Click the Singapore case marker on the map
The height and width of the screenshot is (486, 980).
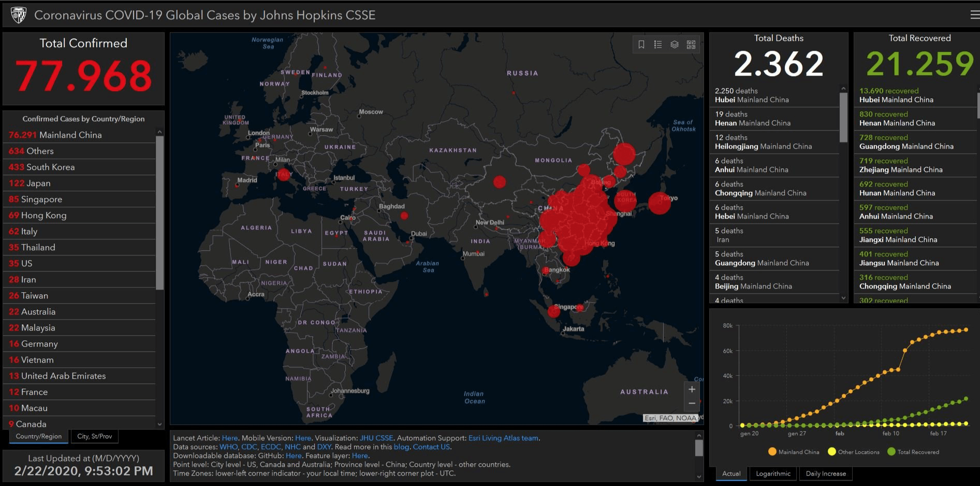coord(554,311)
